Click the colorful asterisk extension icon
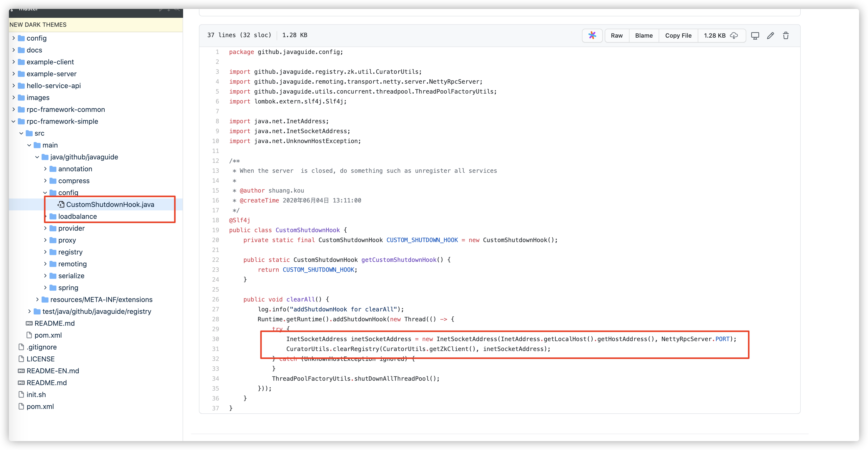The width and height of the screenshot is (868, 450). tap(592, 35)
